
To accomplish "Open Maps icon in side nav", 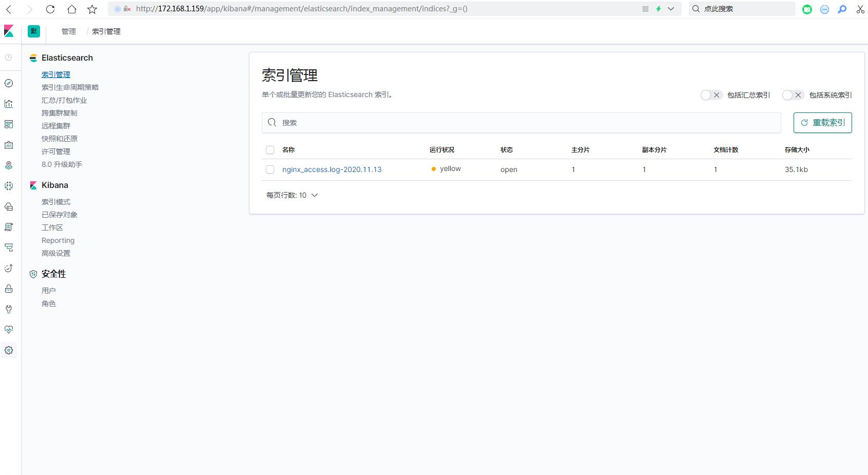I will point(9,165).
